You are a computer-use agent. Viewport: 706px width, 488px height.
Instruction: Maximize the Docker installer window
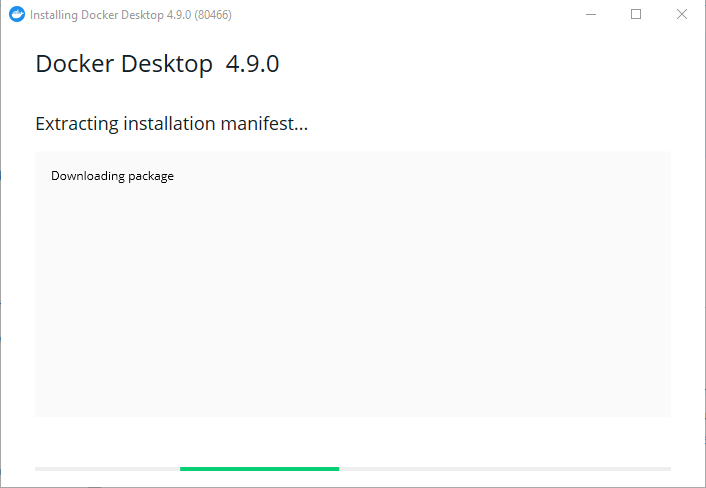click(x=636, y=15)
